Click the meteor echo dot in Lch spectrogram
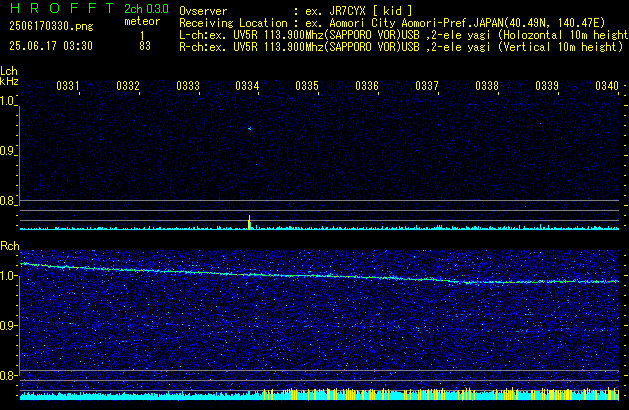This screenshot has height=410, width=629. coord(250,129)
